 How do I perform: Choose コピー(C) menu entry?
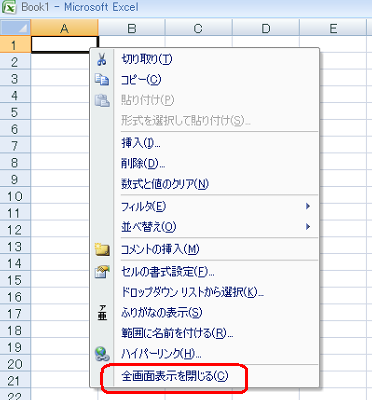click(x=204, y=79)
